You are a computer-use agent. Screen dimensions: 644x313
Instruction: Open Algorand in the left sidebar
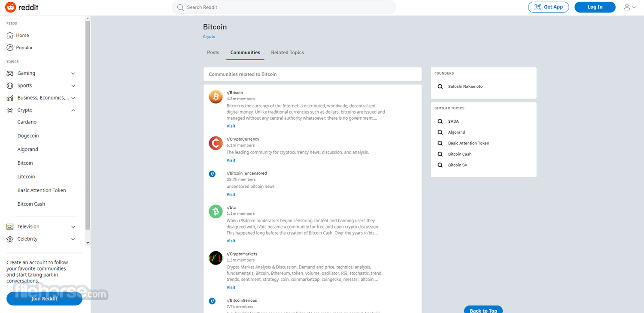(x=28, y=150)
